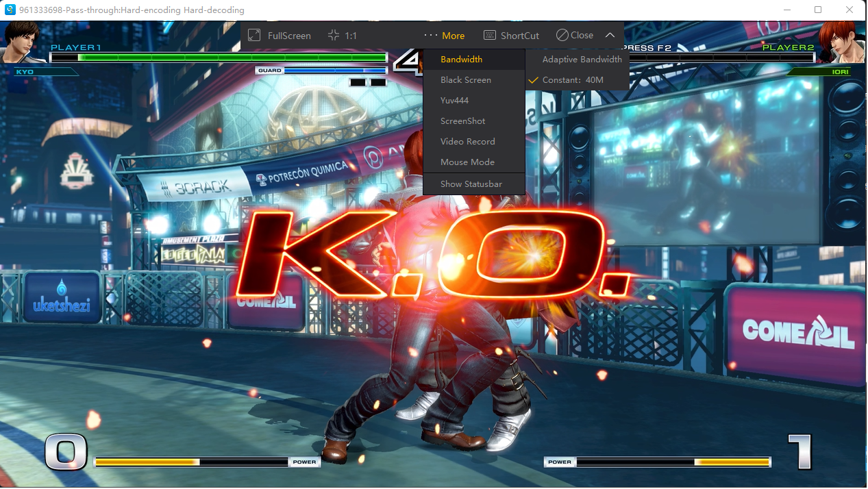Click the FullScreen label
The height and width of the screenshot is (489, 868).
[x=289, y=36]
